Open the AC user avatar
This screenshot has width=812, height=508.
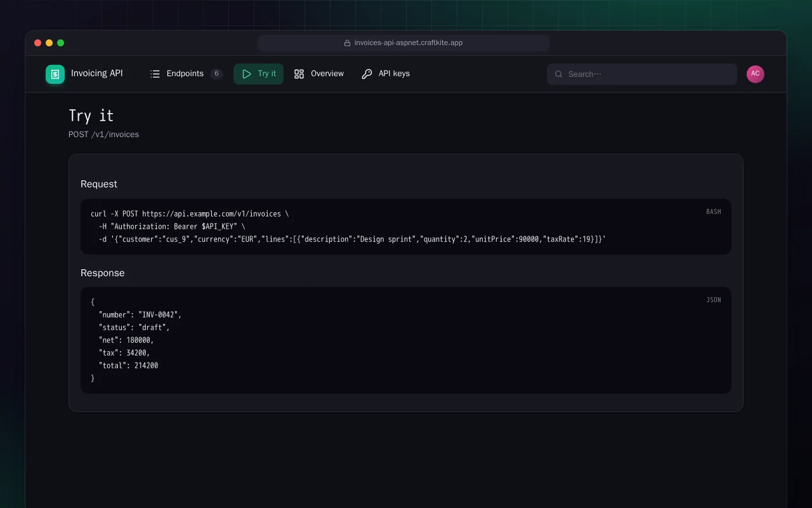tap(756, 74)
